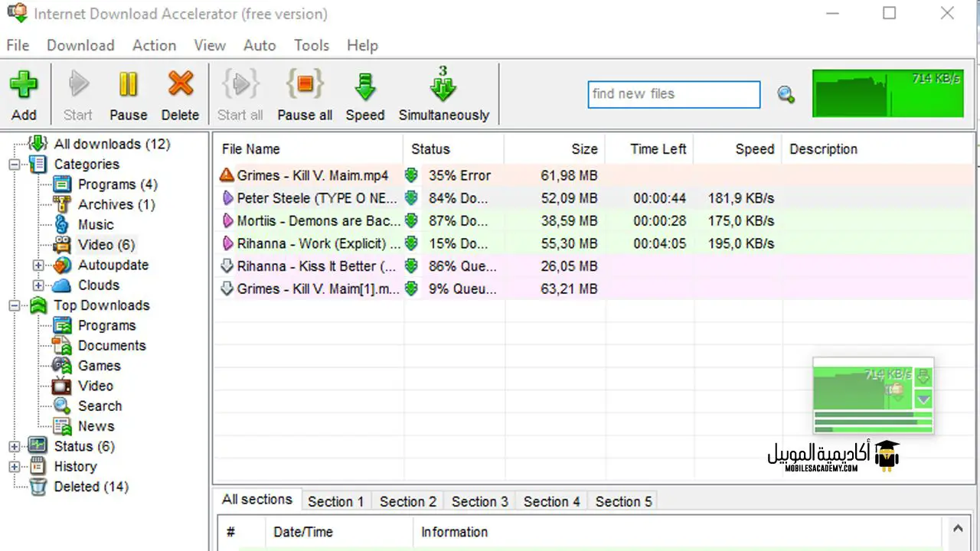Image resolution: width=980 pixels, height=551 pixels.
Task: Click the Start all toolbar button
Action: pos(240,95)
